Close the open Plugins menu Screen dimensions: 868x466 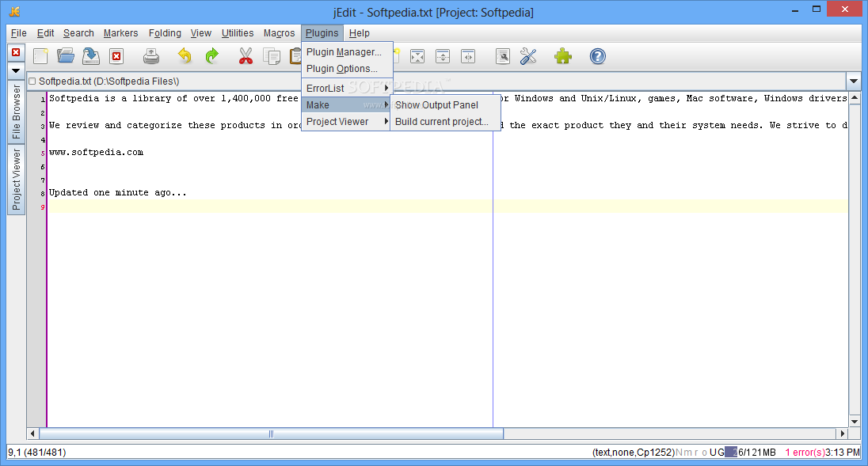point(322,33)
